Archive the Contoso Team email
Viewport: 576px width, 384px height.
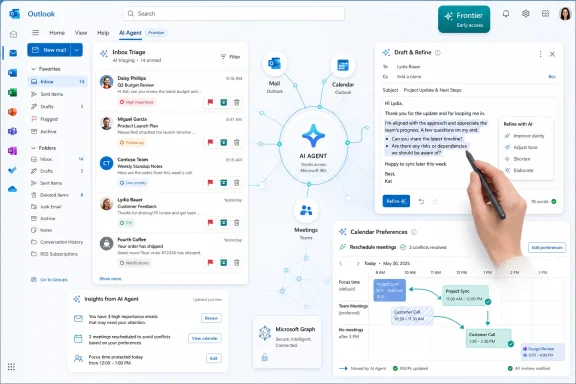(x=223, y=182)
